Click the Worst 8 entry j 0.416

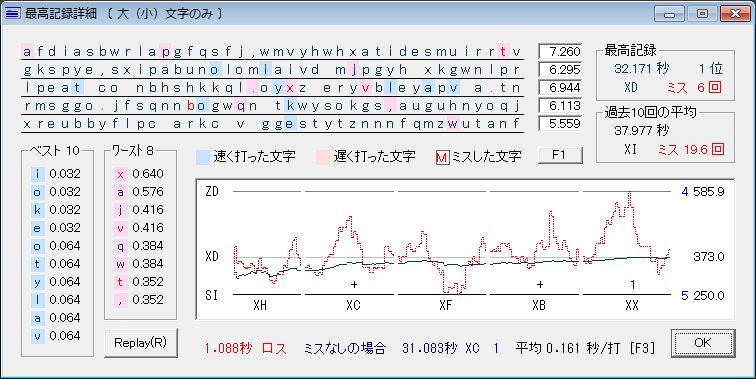coord(140,210)
